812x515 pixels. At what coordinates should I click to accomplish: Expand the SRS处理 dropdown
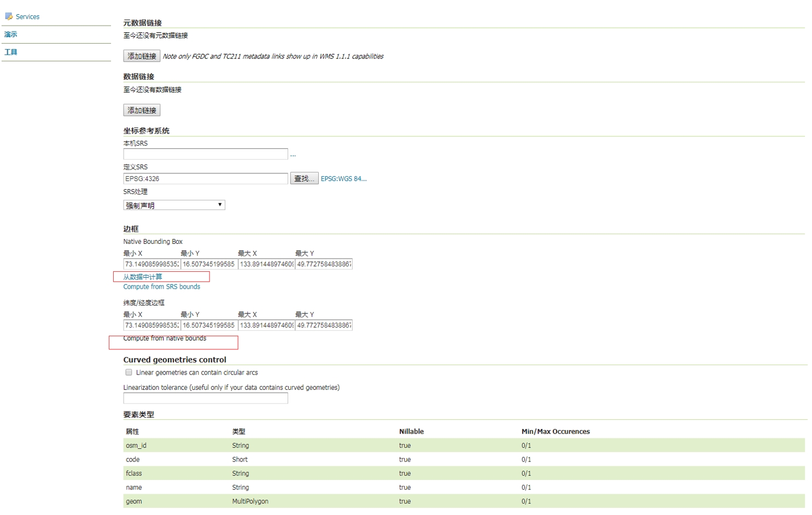174,205
